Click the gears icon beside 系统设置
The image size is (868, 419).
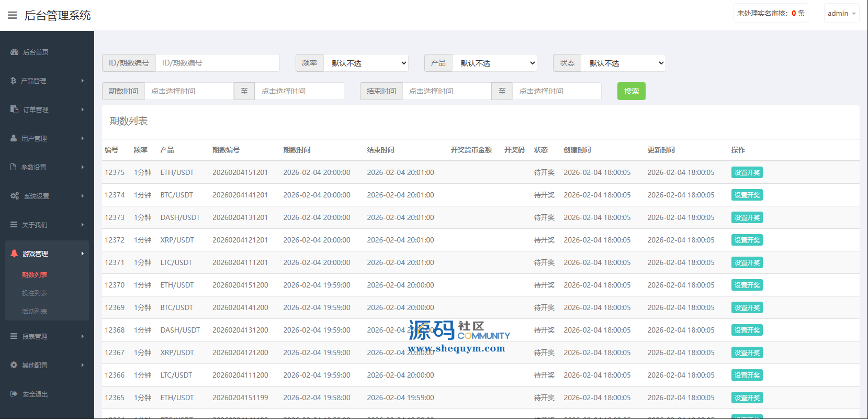click(x=15, y=196)
